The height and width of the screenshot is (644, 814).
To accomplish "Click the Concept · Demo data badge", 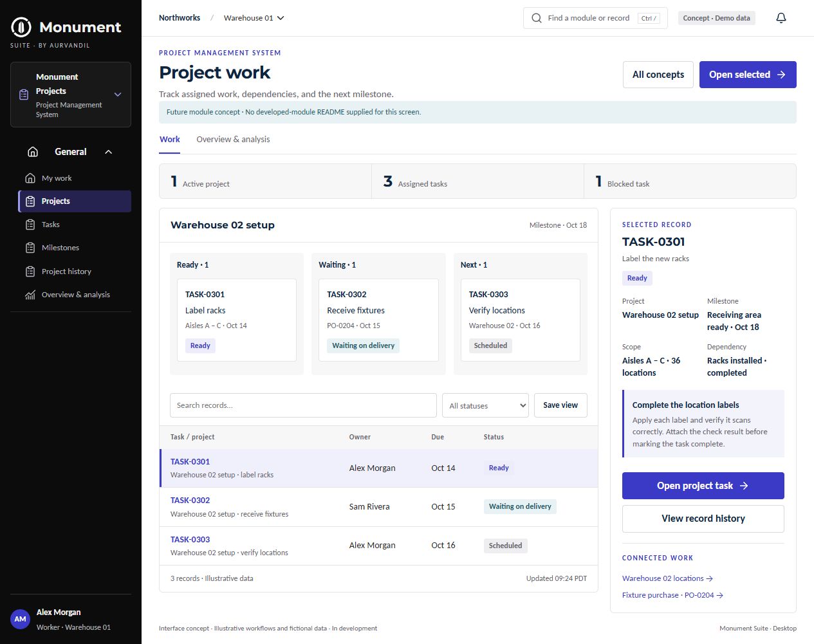I will tap(716, 18).
